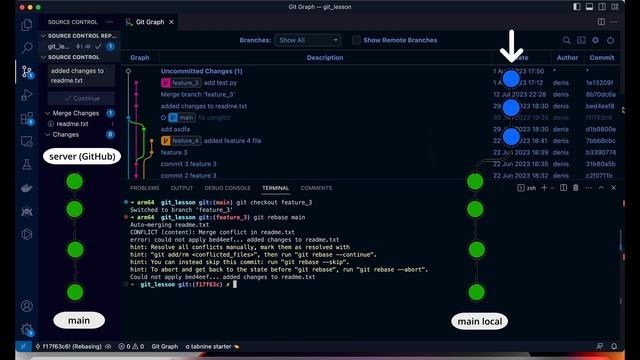Open Git Graph repository settings gear
This screenshot has width=640, height=360.
pos(596,40)
